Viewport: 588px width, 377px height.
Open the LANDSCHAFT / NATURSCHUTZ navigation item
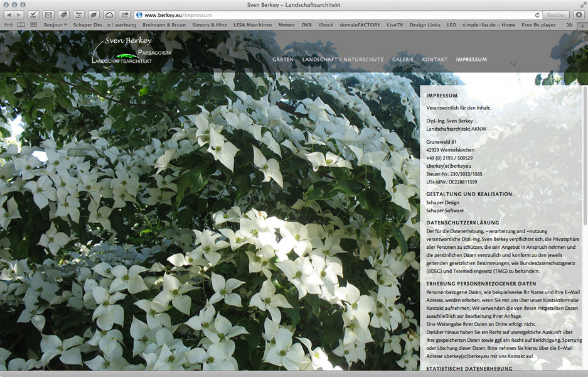[x=343, y=59]
